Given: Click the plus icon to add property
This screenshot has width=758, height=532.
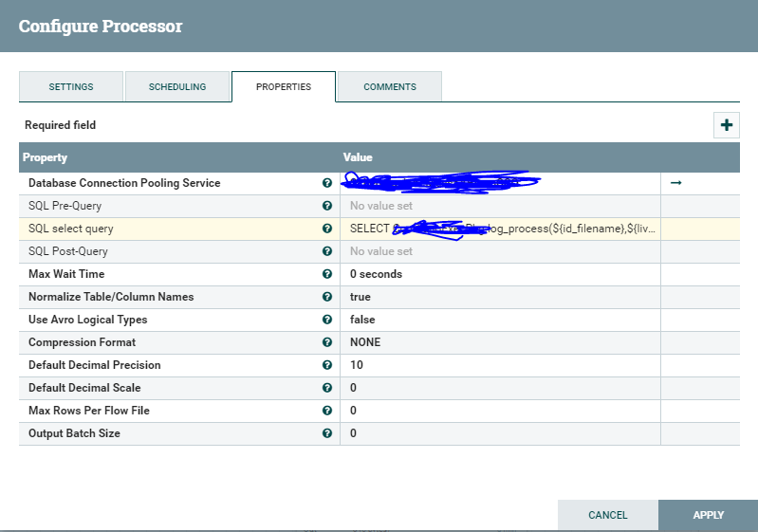Looking at the screenshot, I should pos(726,125).
